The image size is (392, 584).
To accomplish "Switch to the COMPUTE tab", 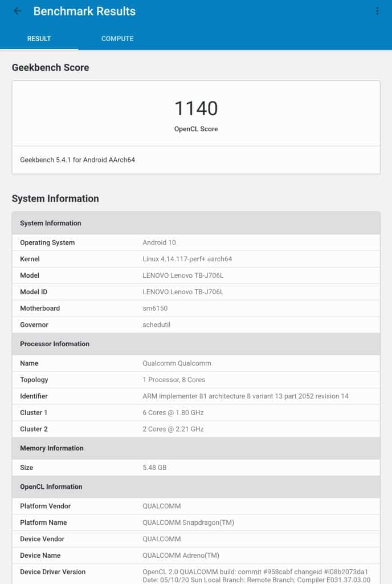I will pyautogui.click(x=117, y=39).
